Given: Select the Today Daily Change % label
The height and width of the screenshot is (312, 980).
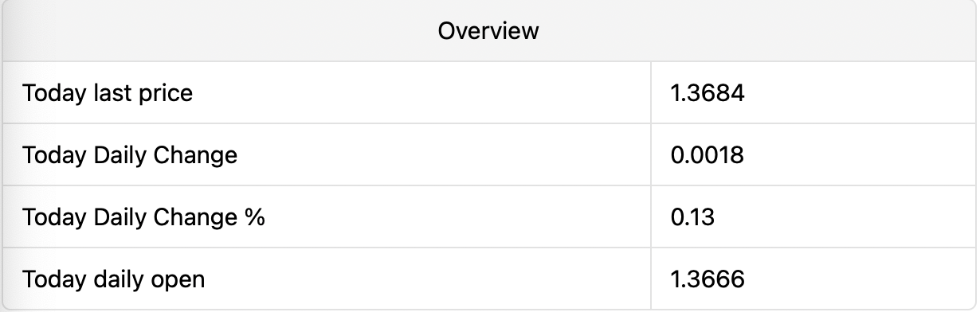Looking at the screenshot, I should (x=143, y=217).
